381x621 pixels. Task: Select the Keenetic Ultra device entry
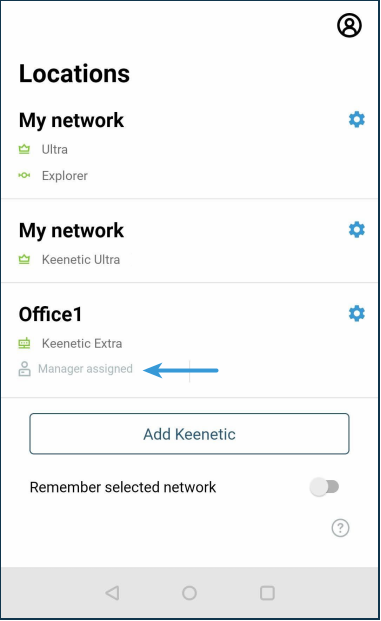(x=81, y=259)
